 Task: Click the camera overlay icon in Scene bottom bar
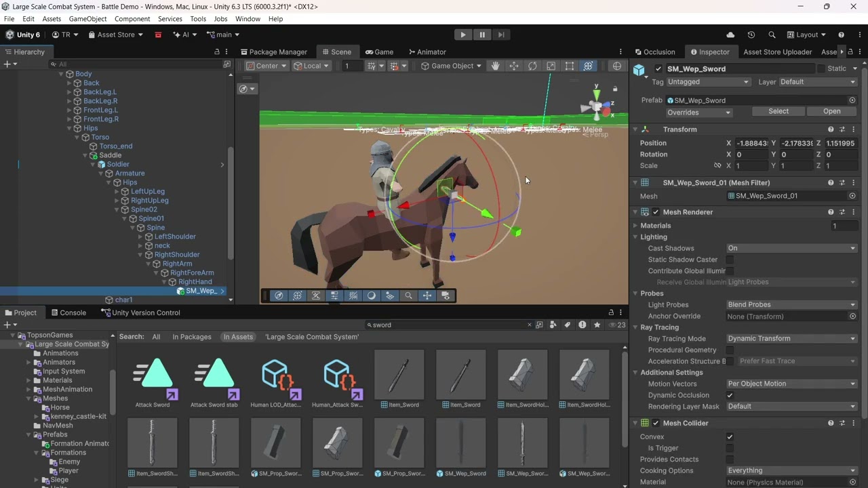446,296
